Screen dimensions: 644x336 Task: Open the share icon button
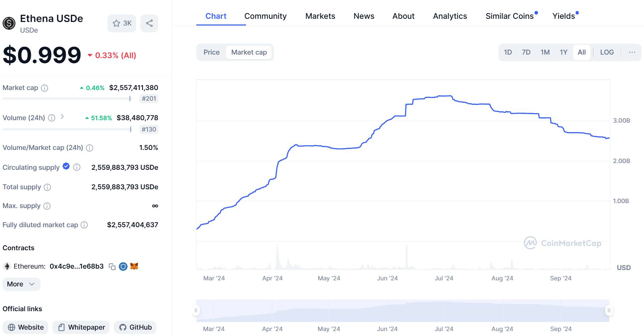149,23
